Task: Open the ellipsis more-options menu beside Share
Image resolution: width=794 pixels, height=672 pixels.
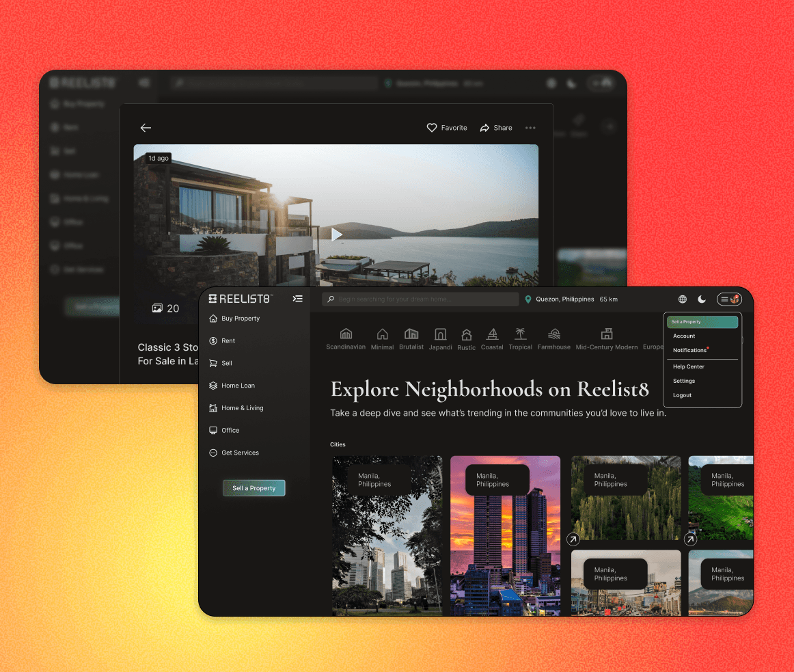Action: point(530,128)
